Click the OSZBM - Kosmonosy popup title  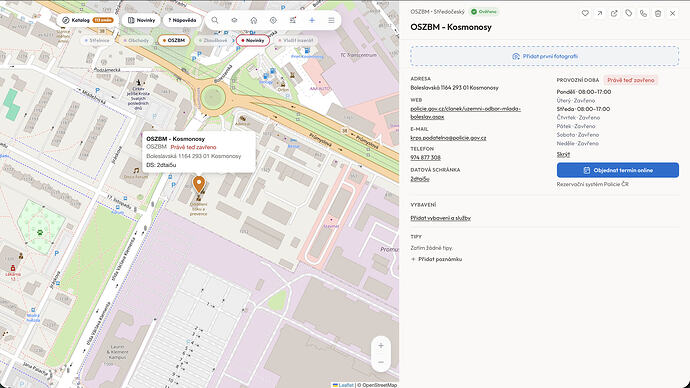pyautogui.click(x=176, y=139)
